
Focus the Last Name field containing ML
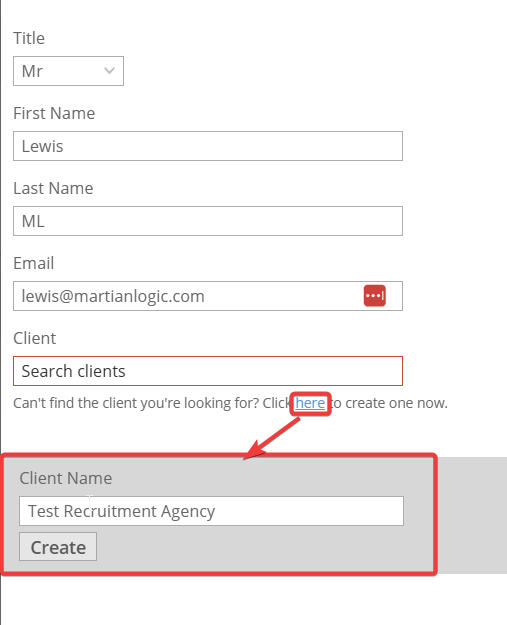(x=208, y=221)
